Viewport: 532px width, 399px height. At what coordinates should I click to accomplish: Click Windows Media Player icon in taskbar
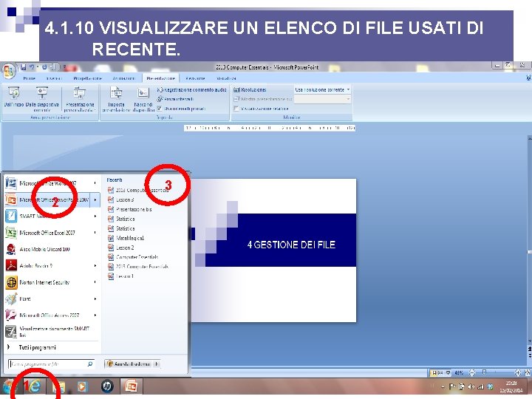[83, 386]
